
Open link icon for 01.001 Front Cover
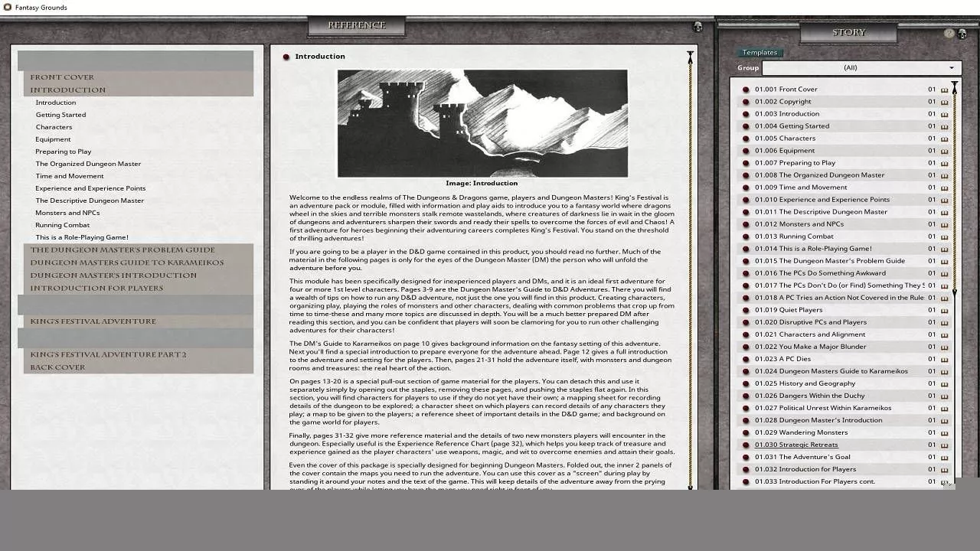pyautogui.click(x=746, y=90)
